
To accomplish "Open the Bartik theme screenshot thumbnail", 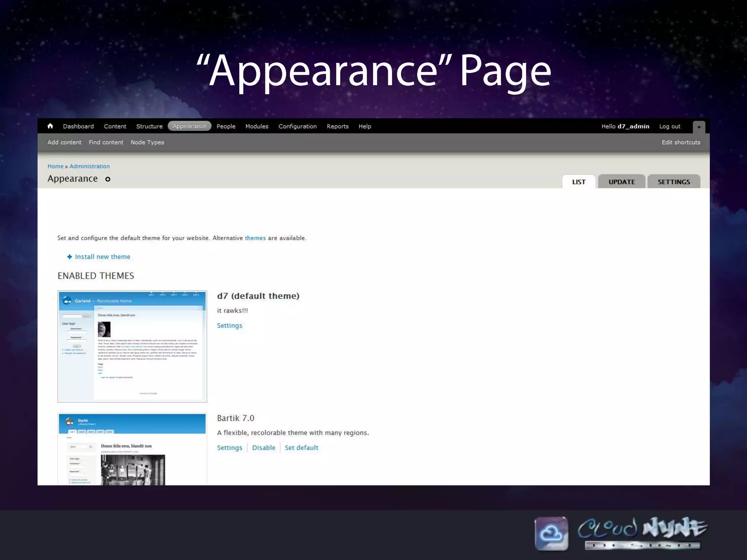I will [132, 449].
